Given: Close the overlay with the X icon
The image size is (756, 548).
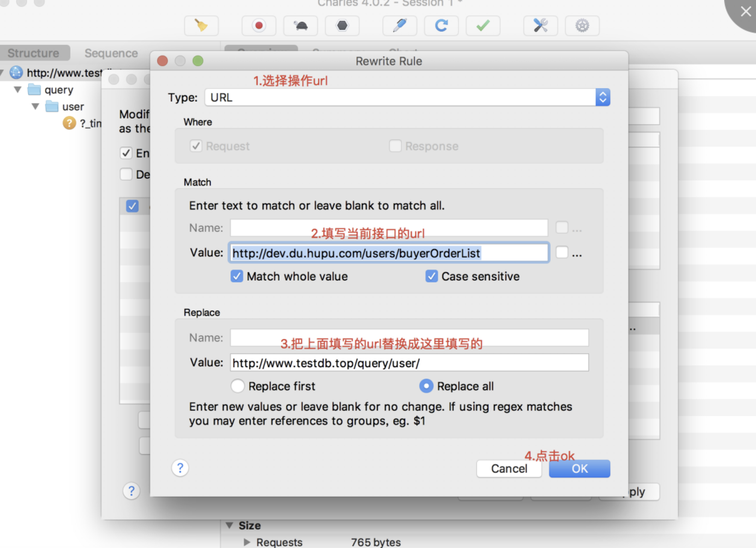Looking at the screenshot, I should [x=746, y=11].
